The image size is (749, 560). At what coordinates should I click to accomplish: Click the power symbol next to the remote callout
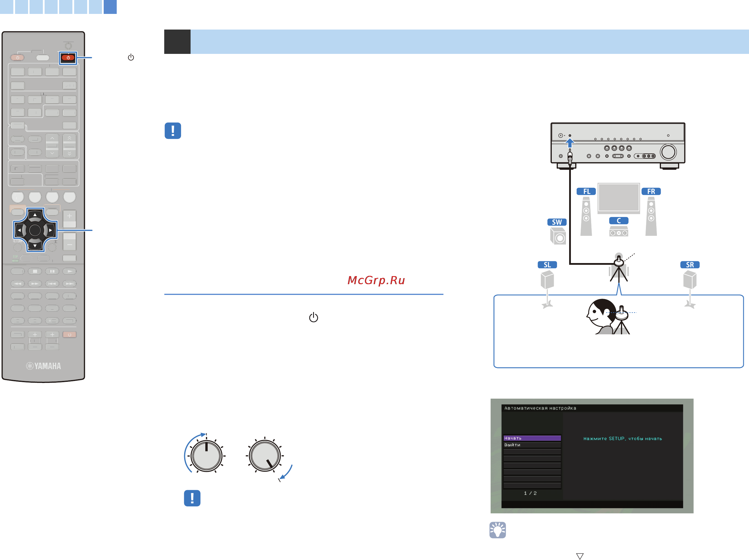coord(131,57)
